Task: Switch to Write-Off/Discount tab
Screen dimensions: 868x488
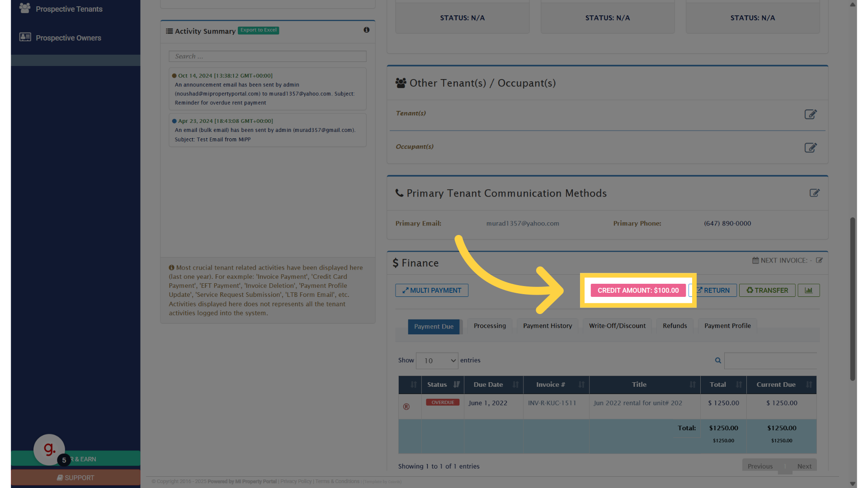Action: coord(617,326)
